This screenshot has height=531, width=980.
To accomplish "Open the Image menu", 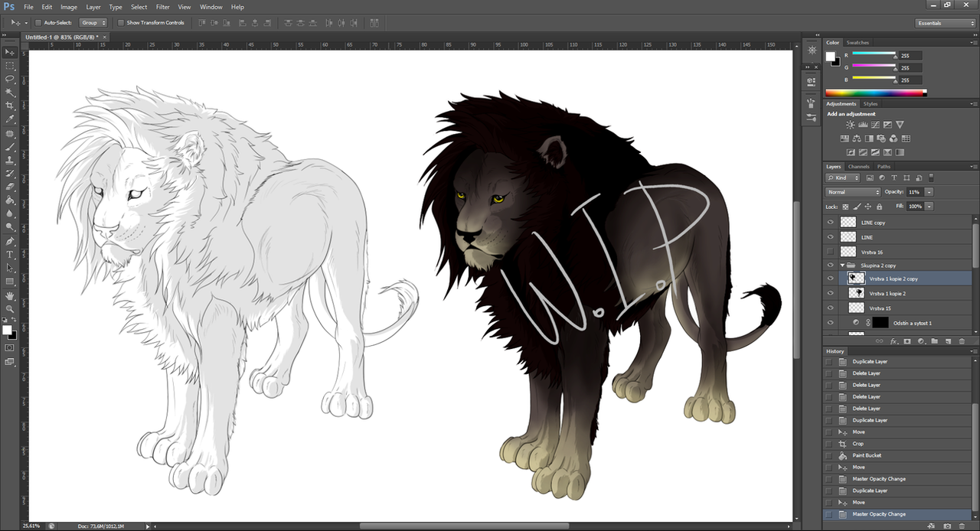I will (69, 7).
